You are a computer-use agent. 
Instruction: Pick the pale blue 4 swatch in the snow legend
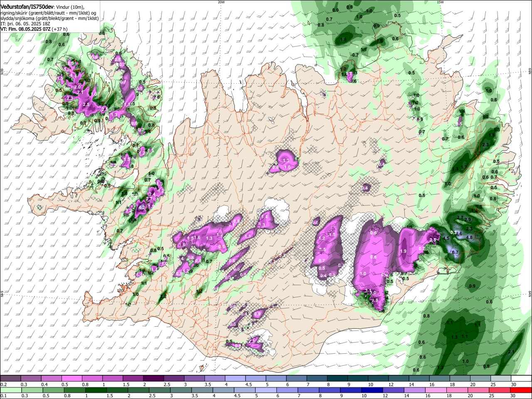(235, 379)
